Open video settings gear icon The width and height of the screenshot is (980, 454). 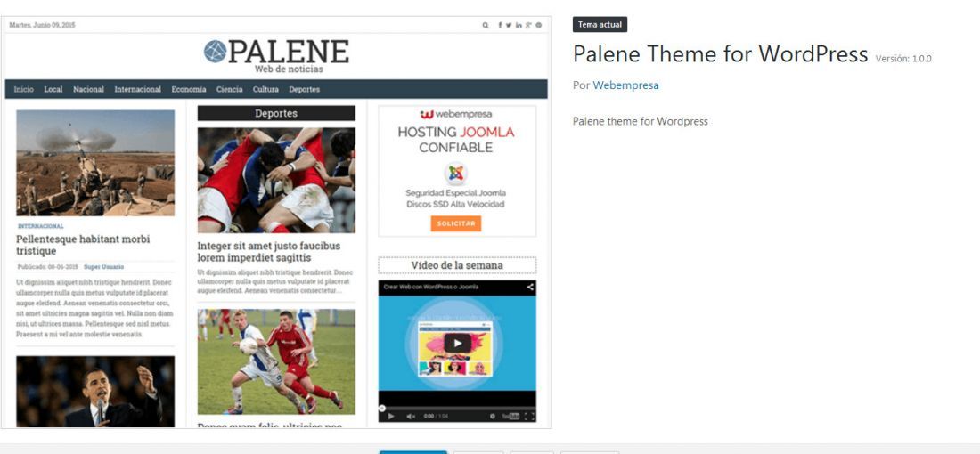tap(492, 416)
